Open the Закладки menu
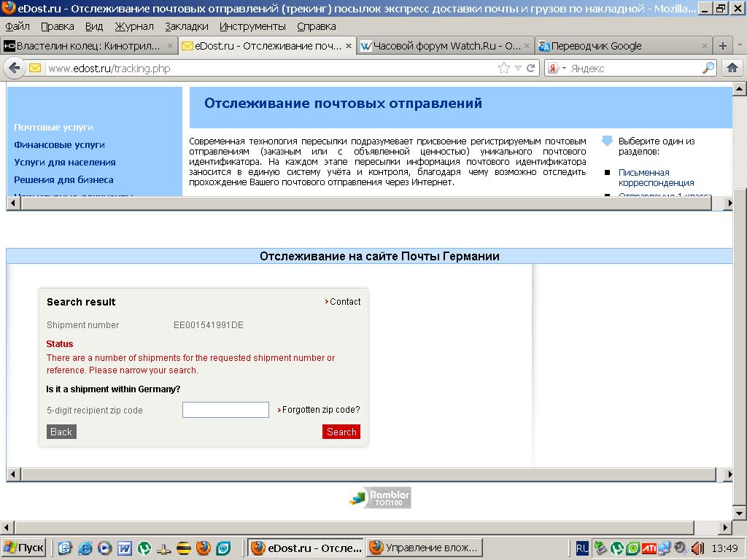The width and height of the screenshot is (747, 560). point(186,26)
